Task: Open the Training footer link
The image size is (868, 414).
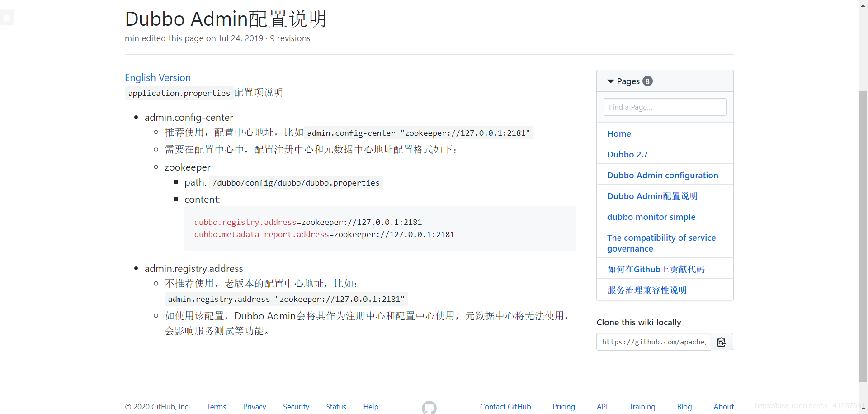Action: pyautogui.click(x=642, y=407)
